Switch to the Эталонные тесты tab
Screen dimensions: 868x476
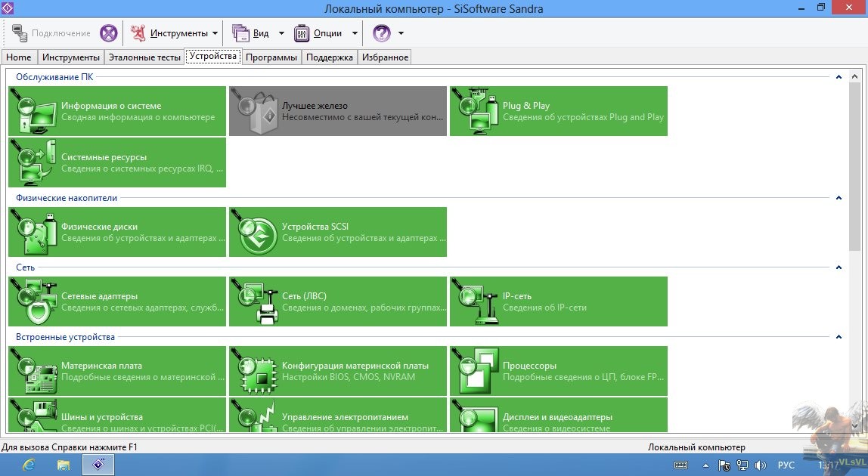point(144,57)
